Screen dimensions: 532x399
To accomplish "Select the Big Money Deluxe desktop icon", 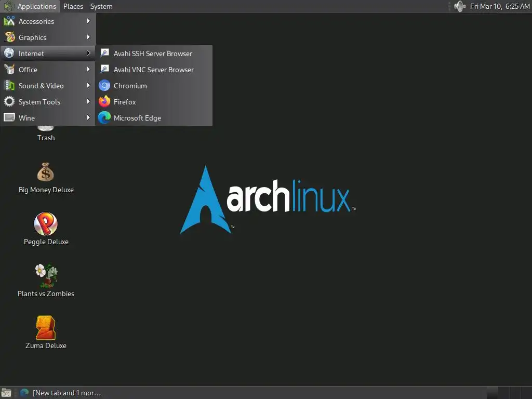I will 46,172.
